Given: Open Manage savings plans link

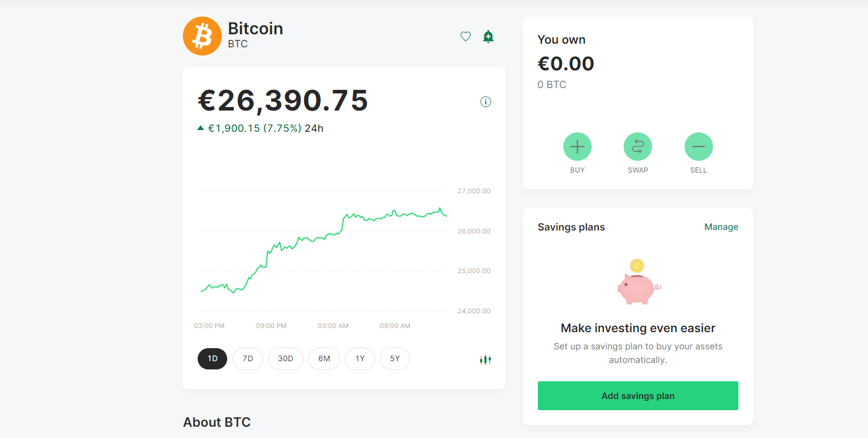Looking at the screenshot, I should [721, 227].
